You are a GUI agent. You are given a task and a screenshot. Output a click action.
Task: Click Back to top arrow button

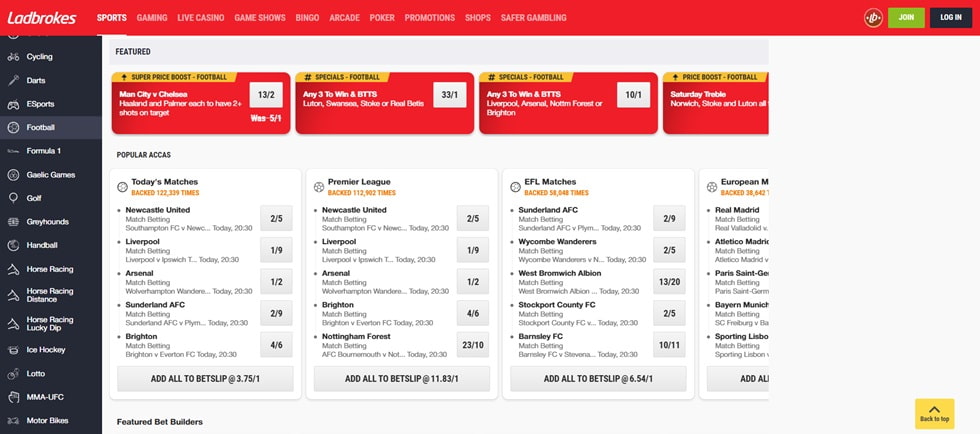click(934, 413)
